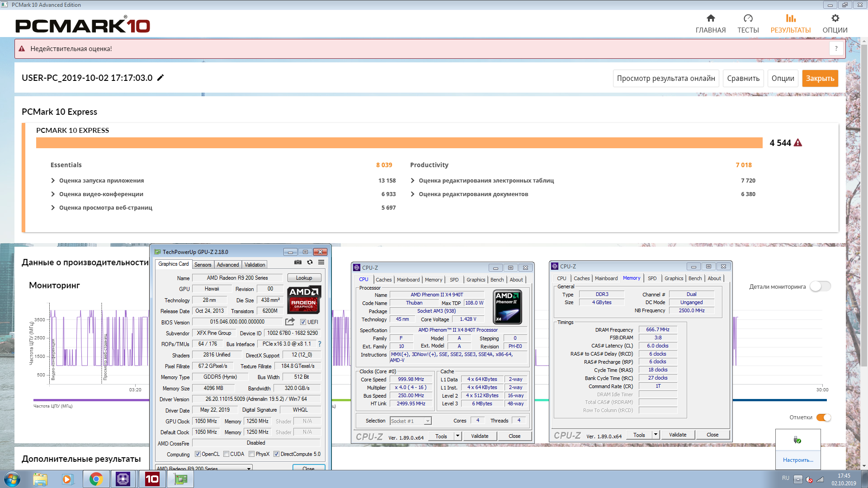This screenshot has height=488, width=868.
Task: Click the network signal tray icon
Action: pos(820,479)
